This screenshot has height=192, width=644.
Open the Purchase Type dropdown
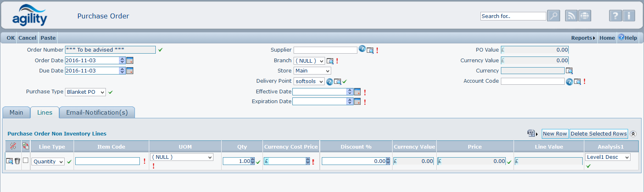(x=85, y=92)
